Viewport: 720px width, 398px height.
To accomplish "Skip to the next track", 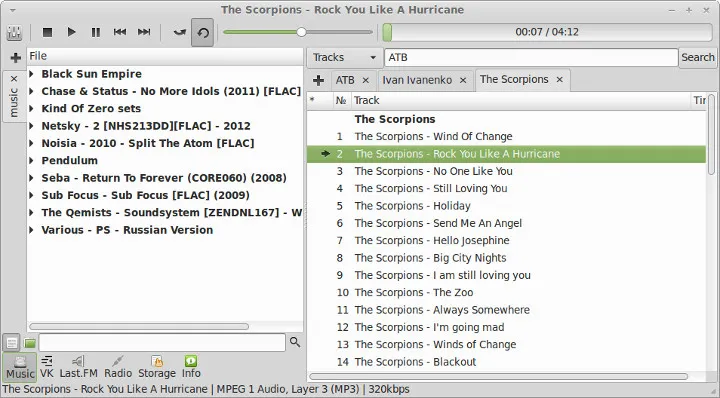I will (x=144, y=32).
